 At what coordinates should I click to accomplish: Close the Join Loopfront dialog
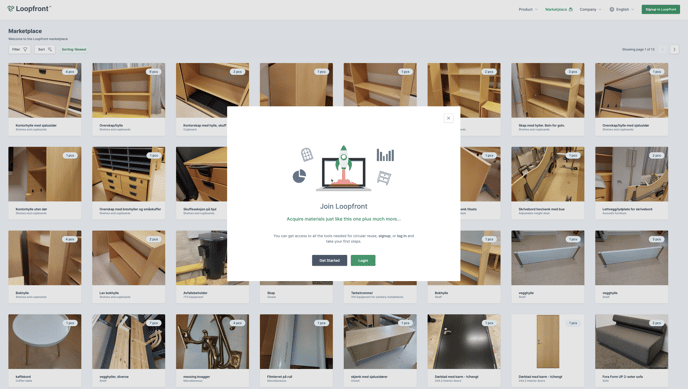coord(448,118)
